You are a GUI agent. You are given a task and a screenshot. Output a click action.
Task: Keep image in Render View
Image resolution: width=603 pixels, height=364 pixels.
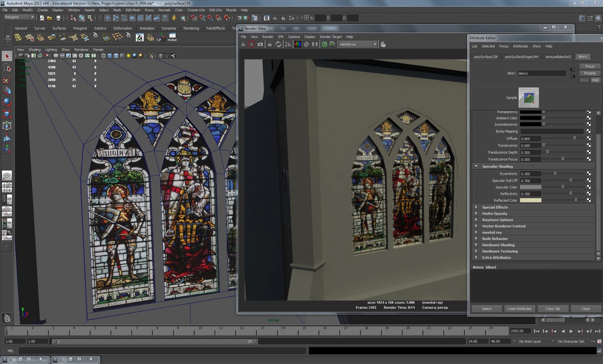[324, 44]
